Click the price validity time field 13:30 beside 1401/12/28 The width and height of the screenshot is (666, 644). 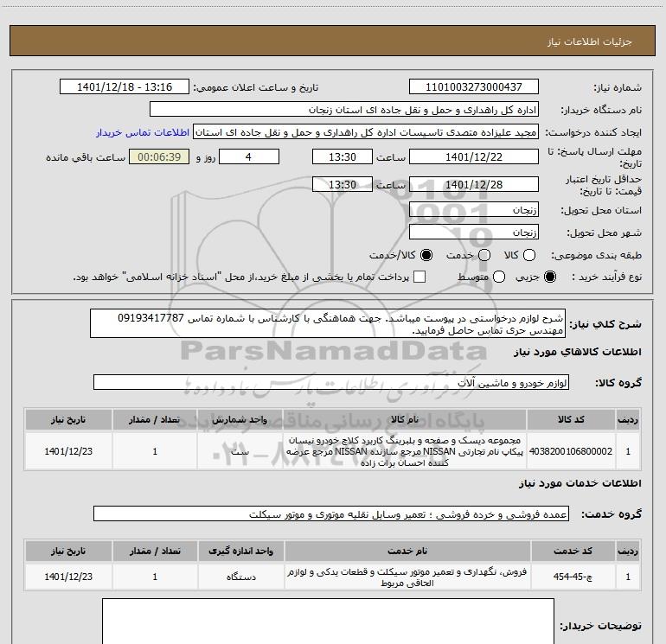coord(343,184)
